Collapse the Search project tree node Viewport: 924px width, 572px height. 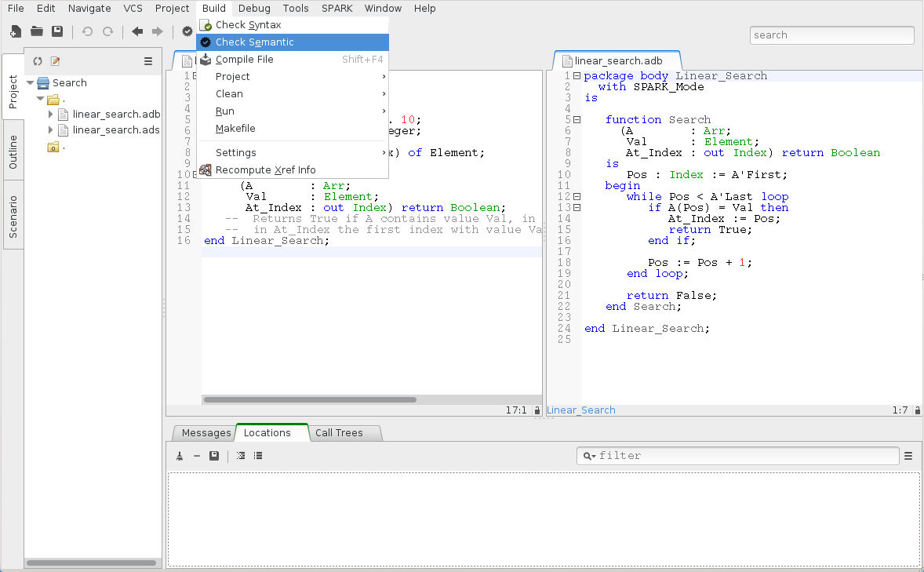click(x=30, y=83)
